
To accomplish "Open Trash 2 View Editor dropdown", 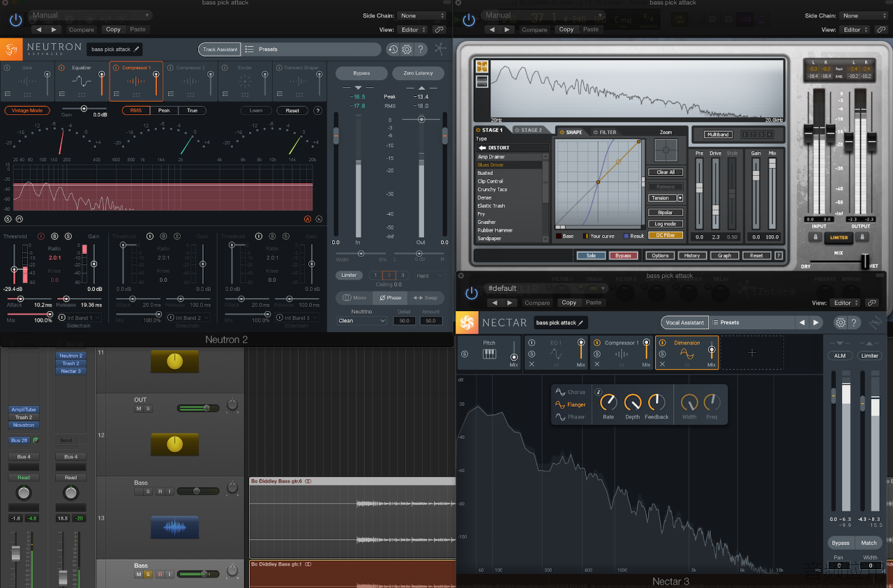I will pyautogui.click(x=855, y=30).
